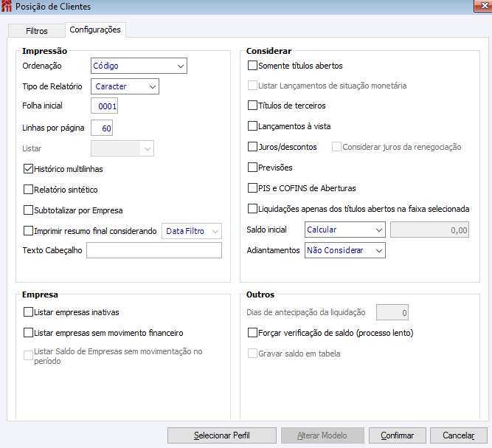Click the app icon in title bar
This screenshot has height=448, width=492.
coord(7,7)
